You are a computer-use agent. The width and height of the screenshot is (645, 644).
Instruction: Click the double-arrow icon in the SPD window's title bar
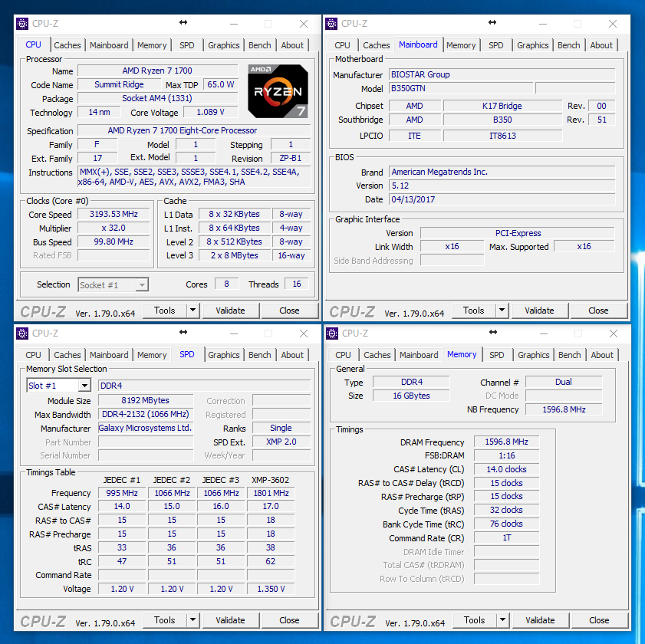[183, 333]
